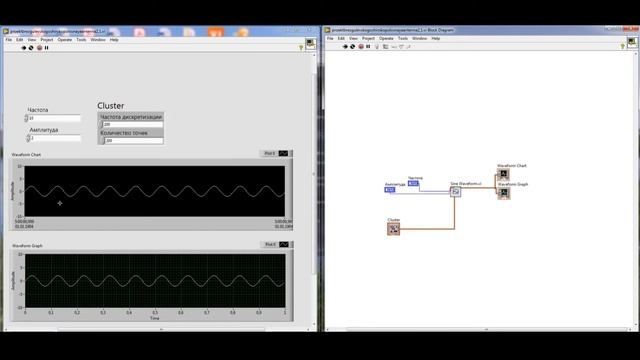Click Pause button in front panel toolbar
This screenshot has height=360, width=640.
tap(47, 48)
